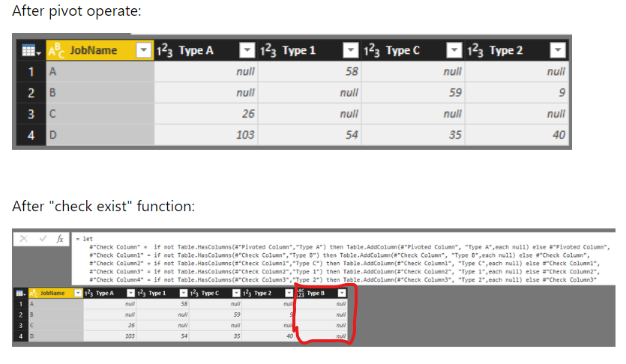Click value 103 in after-pivot Type A column
Image resolution: width=626 pixels, height=364 pixels.
point(245,135)
